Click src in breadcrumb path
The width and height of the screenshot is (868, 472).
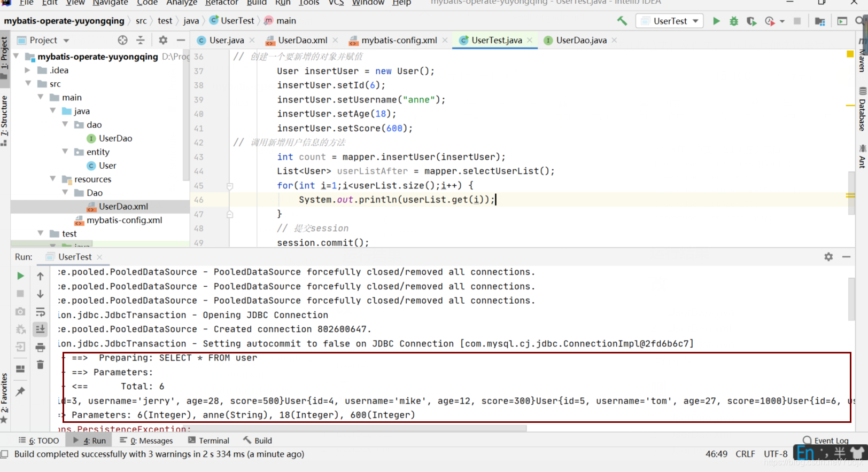pyautogui.click(x=141, y=21)
